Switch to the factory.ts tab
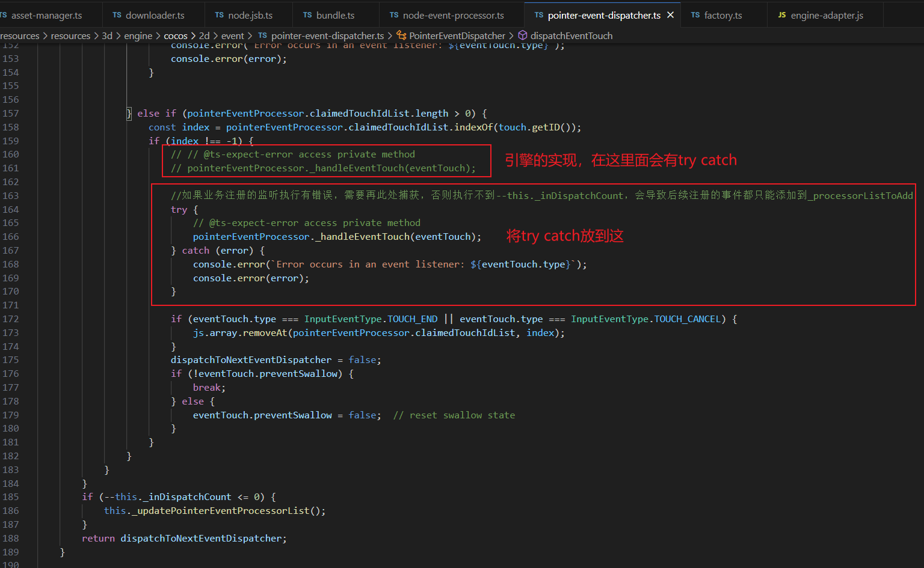Image resolution: width=924 pixels, height=568 pixels. point(723,15)
